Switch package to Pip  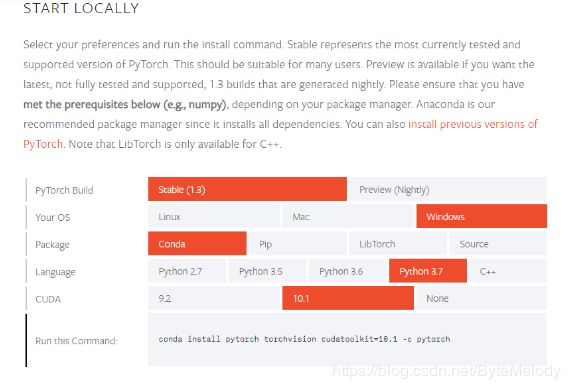[x=298, y=244]
